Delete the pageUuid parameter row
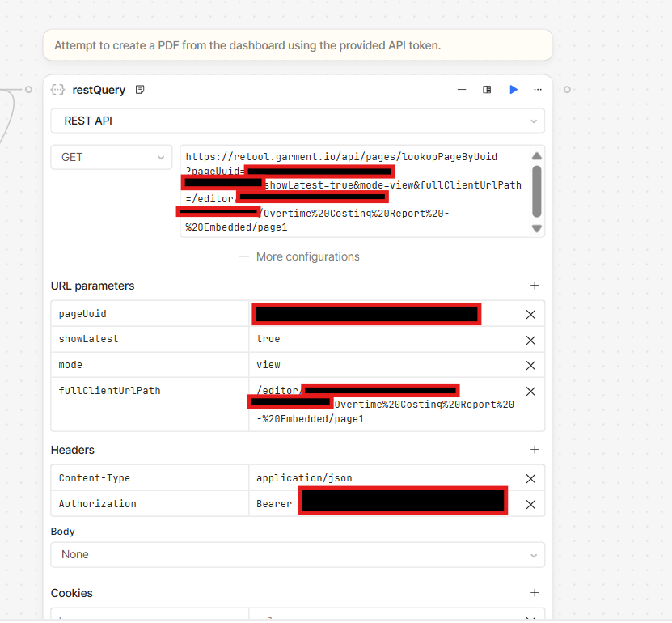Screen dimensions: 672x623 (530, 314)
